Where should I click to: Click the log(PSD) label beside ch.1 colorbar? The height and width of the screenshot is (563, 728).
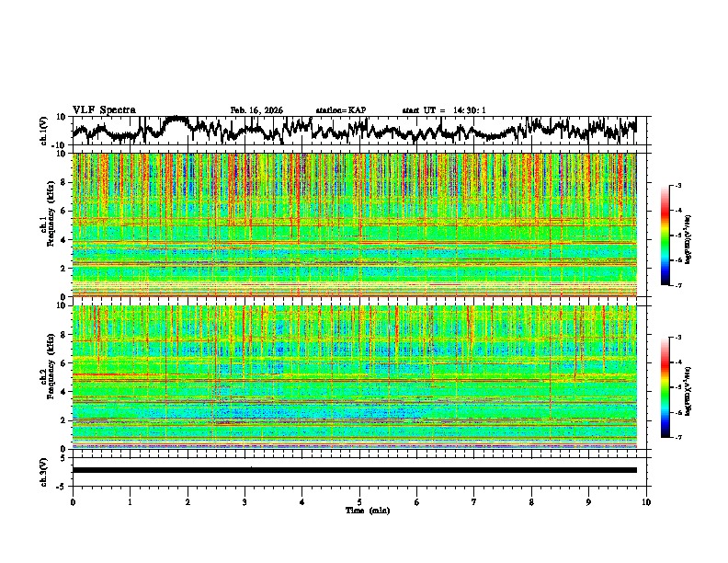[x=688, y=240]
